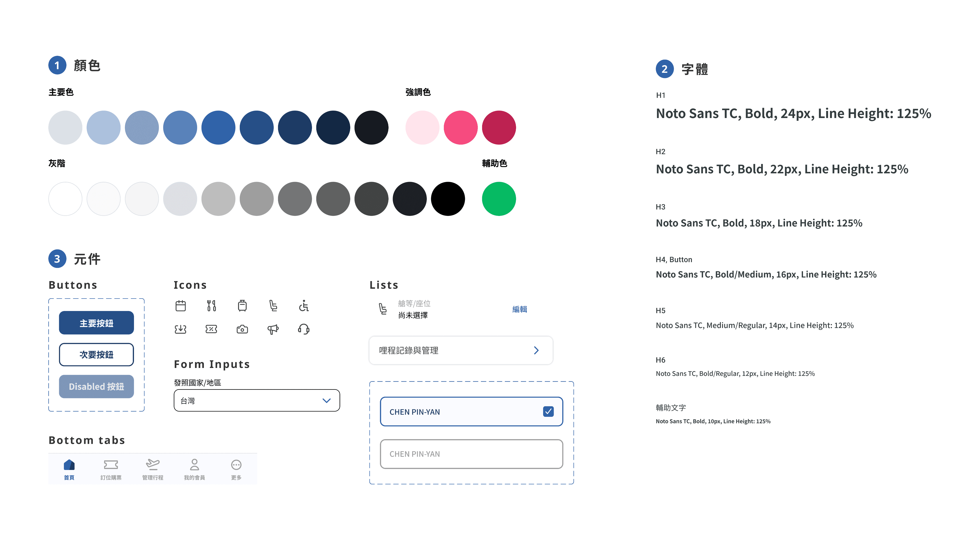980x537 pixels.
Task: Open the 台灣 country dropdown arrow
Action: click(x=326, y=400)
